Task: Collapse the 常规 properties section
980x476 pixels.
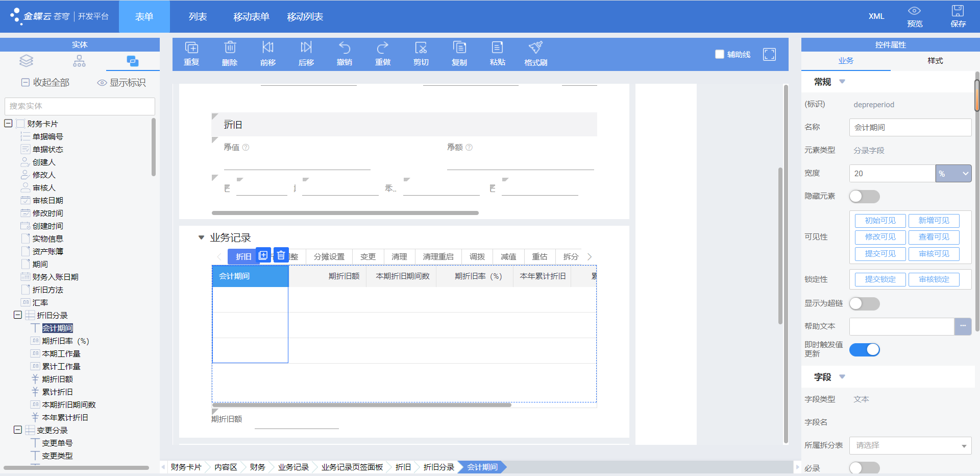Action: click(842, 82)
